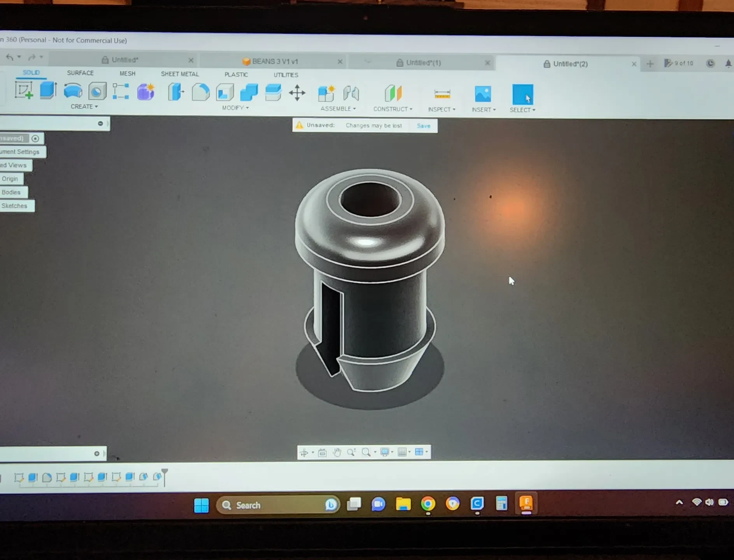Select the Origin browser item
The width and height of the screenshot is (734, 560).
tap(10, 179)
